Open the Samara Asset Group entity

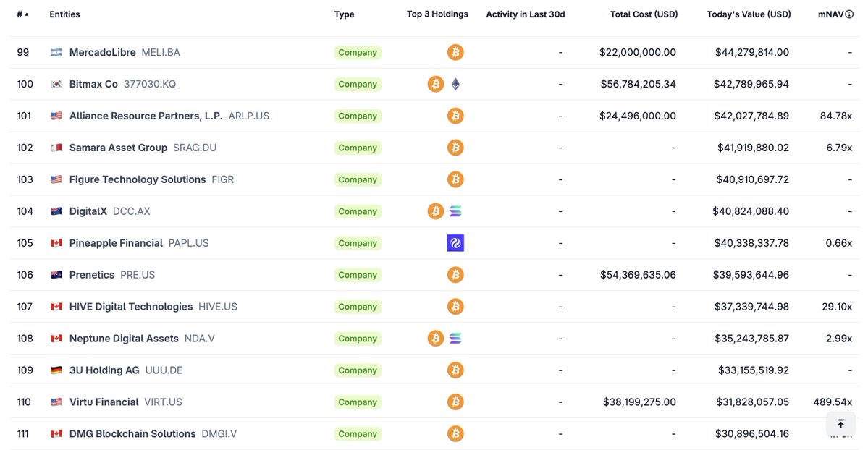118,148
